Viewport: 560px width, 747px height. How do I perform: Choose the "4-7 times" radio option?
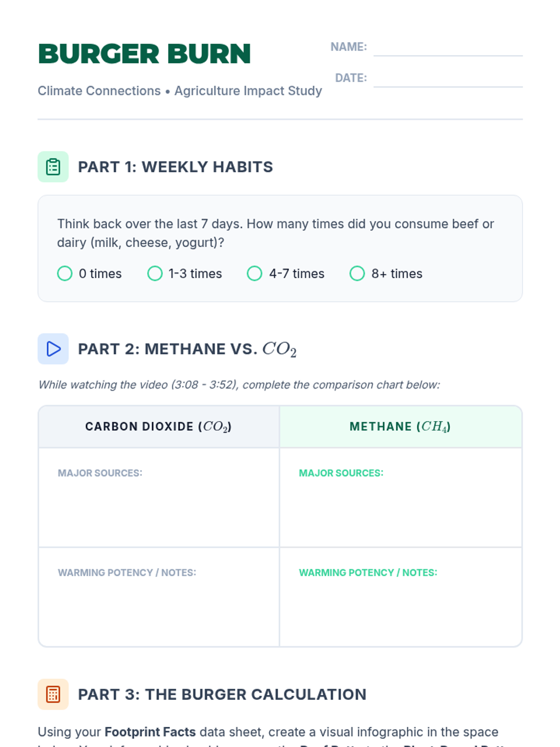tap(254, 274)
